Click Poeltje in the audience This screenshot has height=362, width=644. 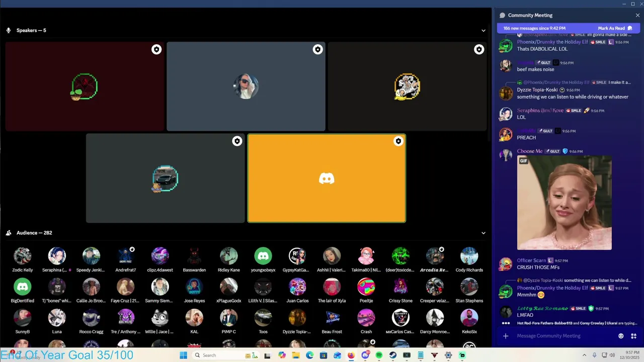[x=366, y=291]
